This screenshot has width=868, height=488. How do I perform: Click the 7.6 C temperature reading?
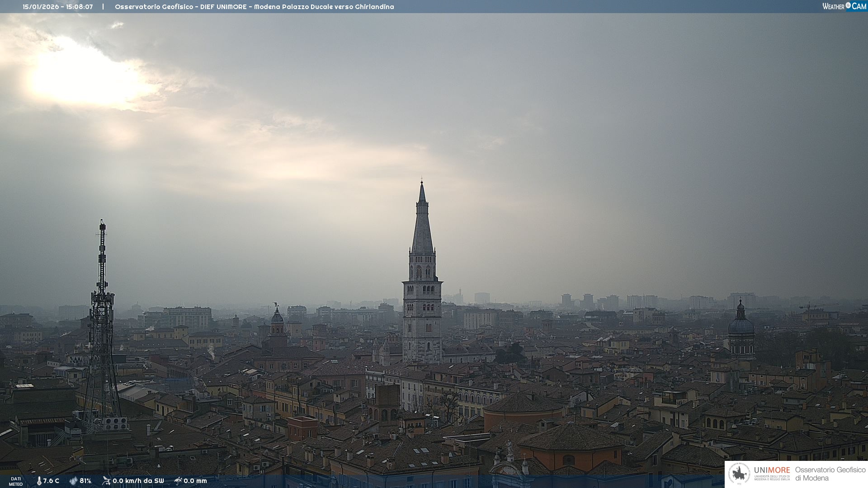(51, 481)
